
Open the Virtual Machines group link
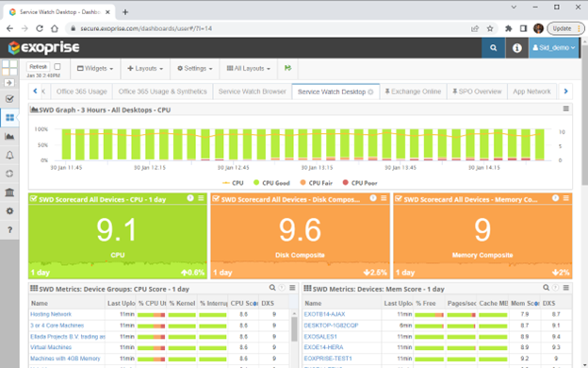tap(51, 347)
